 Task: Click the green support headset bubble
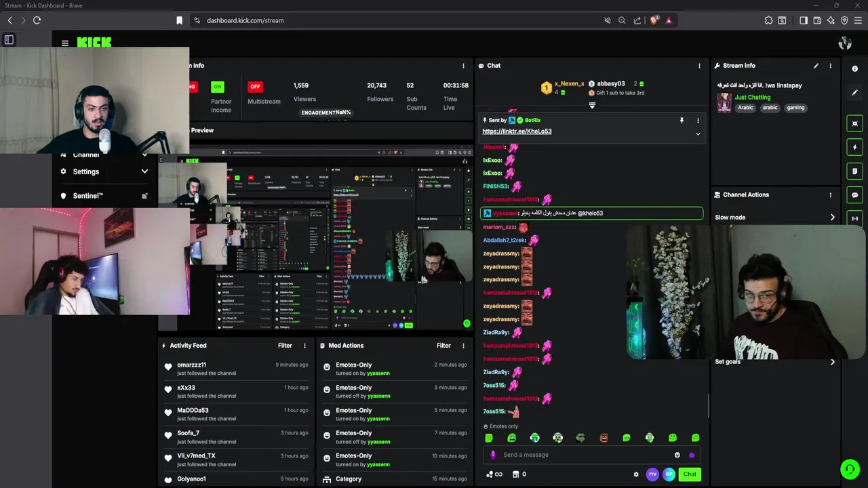pyautogui.click(x=850, y=469)
